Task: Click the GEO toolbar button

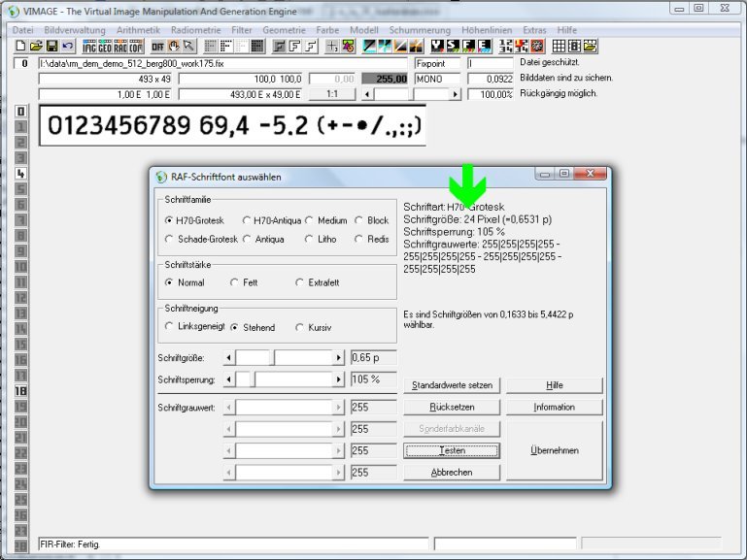Action: 106,46
